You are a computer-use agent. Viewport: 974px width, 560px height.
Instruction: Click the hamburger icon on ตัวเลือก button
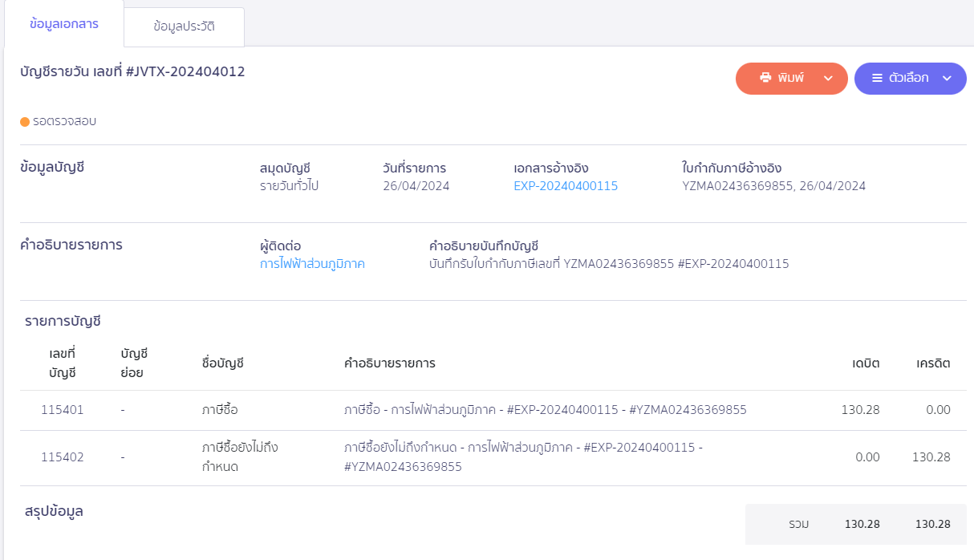pos(877,78)
